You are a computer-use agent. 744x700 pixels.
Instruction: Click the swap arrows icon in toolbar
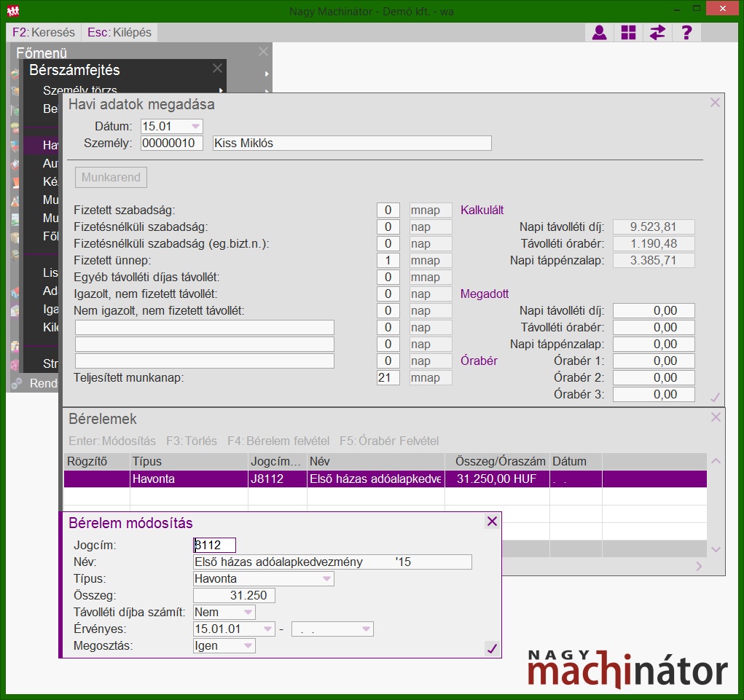click(657, 33)
